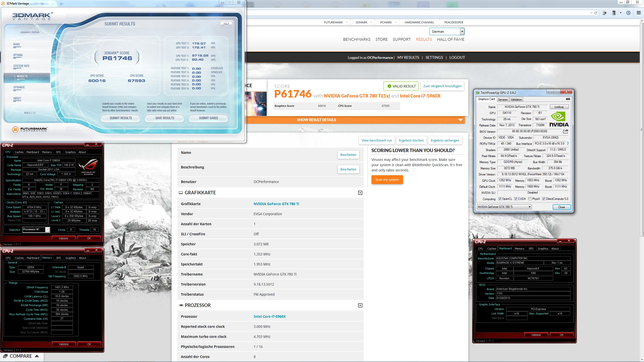Collapse the GRAFIKKARTE section arrow icon

(x=360, y=193)
